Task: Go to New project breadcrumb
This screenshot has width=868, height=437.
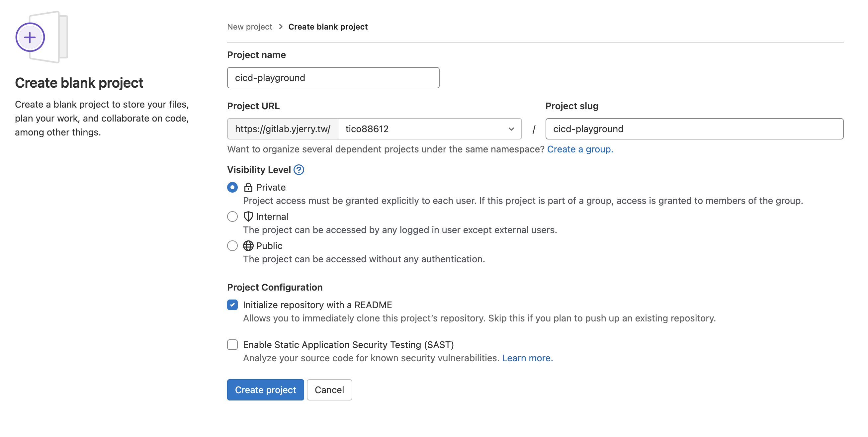Action: tap(249, 27)
